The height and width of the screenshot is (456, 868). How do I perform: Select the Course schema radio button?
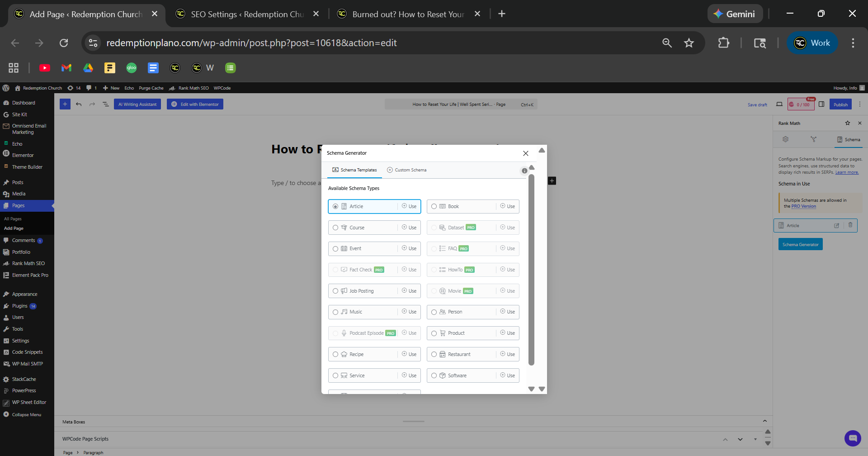click(x=335, y=228)
